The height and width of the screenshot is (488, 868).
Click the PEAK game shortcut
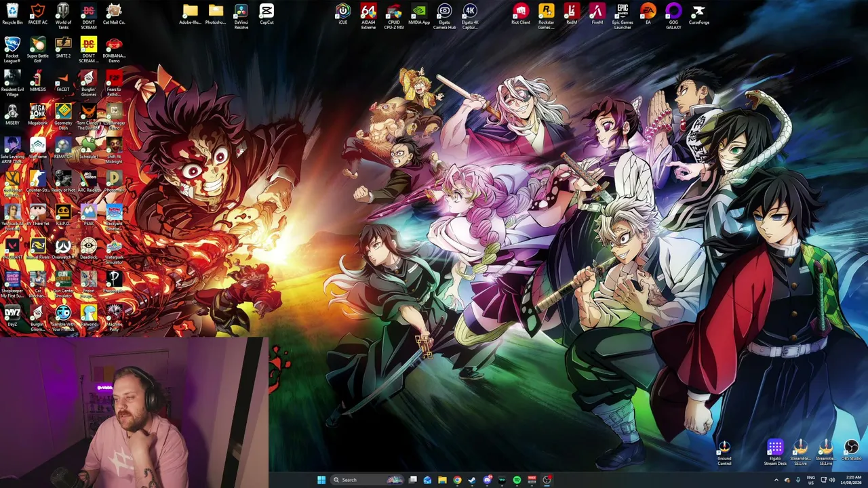[89, 215]
